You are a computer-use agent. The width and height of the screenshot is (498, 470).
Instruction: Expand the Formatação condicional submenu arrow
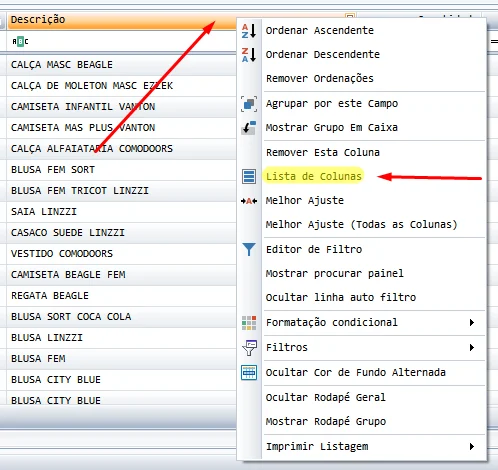coord(472,323)
